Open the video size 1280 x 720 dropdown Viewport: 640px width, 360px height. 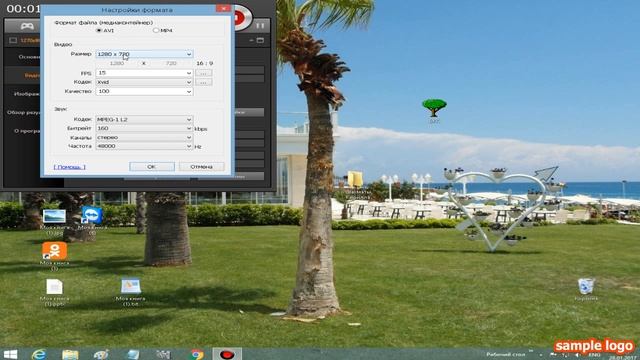(144, 54)
